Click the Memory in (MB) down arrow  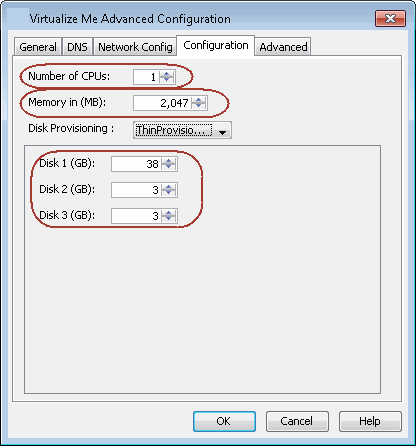coord(199,106)
